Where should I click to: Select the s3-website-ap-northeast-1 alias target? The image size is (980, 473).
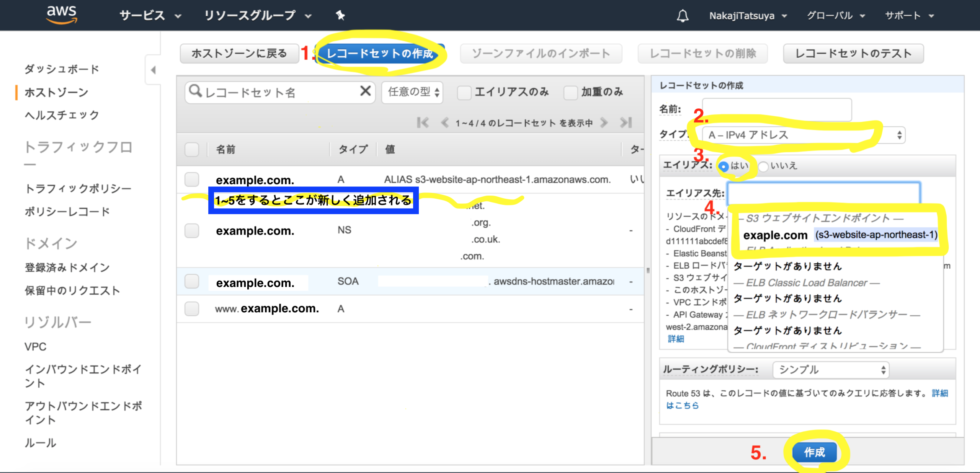click(876, 235)
